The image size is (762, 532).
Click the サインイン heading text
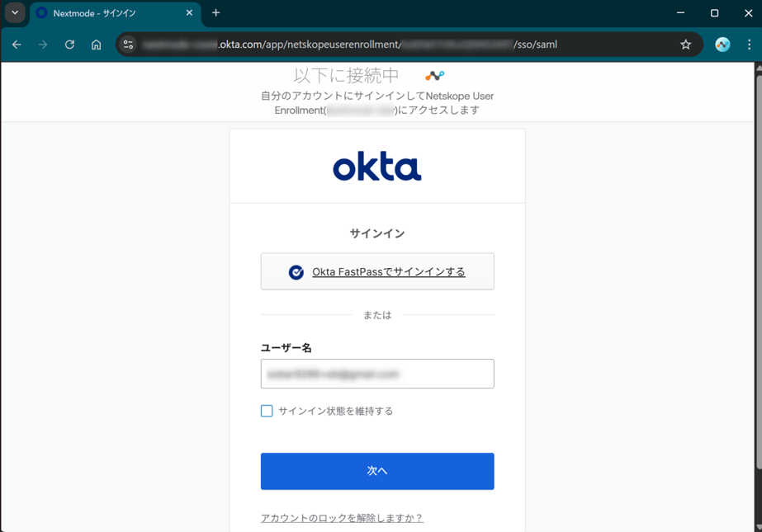[377, 233]
